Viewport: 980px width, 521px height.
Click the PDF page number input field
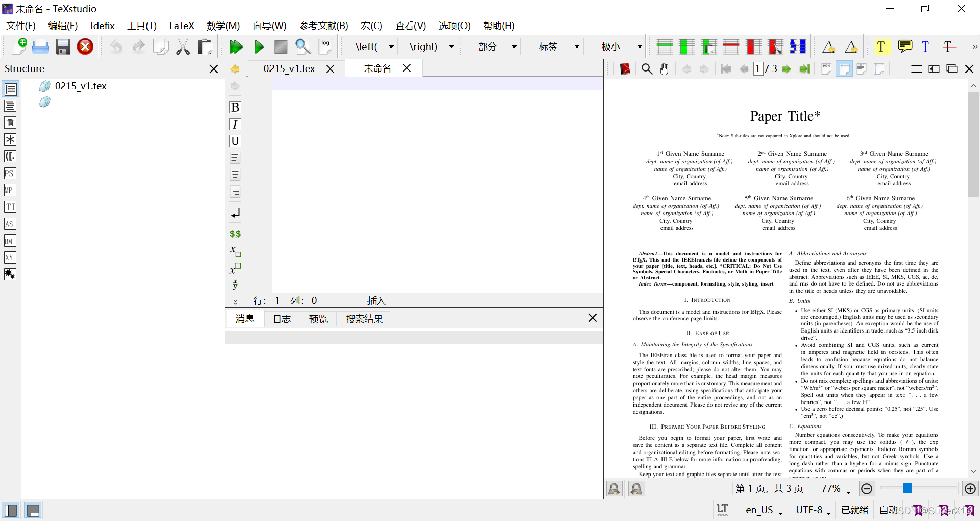pyautogui.click(x=758, y=69)
